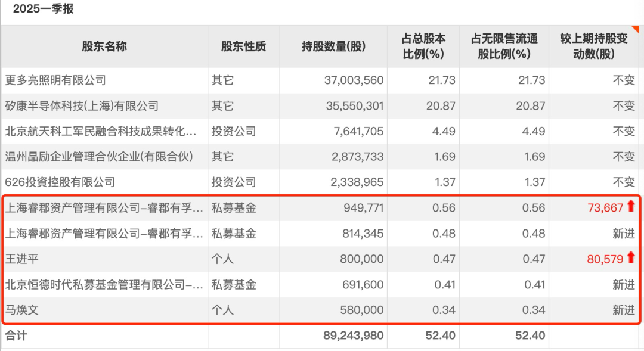
Task: Click holding value 35,550,301
Action: 355,106
